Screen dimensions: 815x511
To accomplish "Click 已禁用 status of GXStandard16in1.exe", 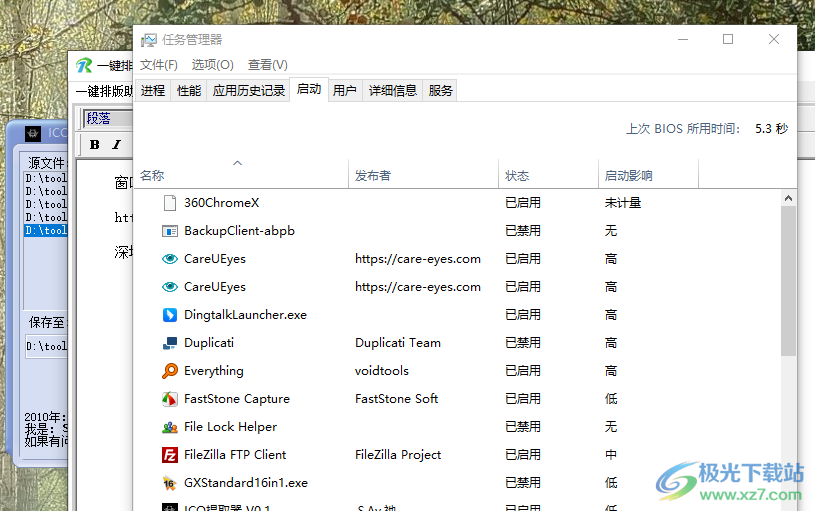I will coord(523,483).
